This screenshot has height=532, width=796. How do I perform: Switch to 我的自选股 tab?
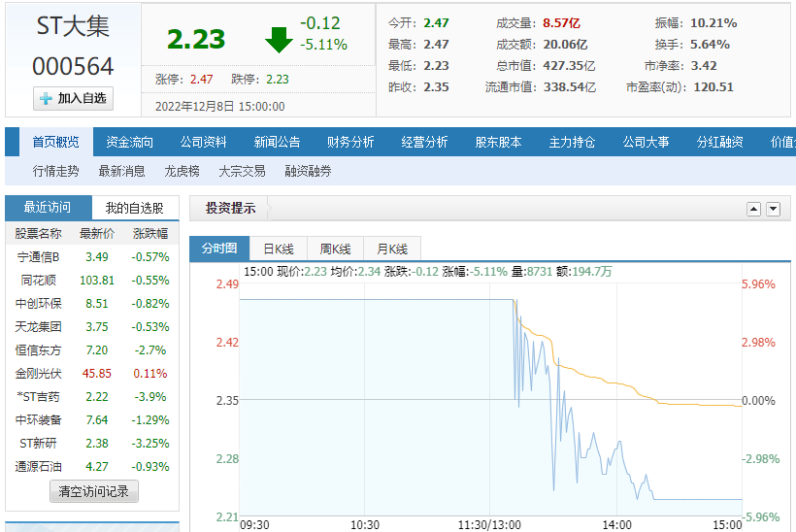(x=135, y=208)
